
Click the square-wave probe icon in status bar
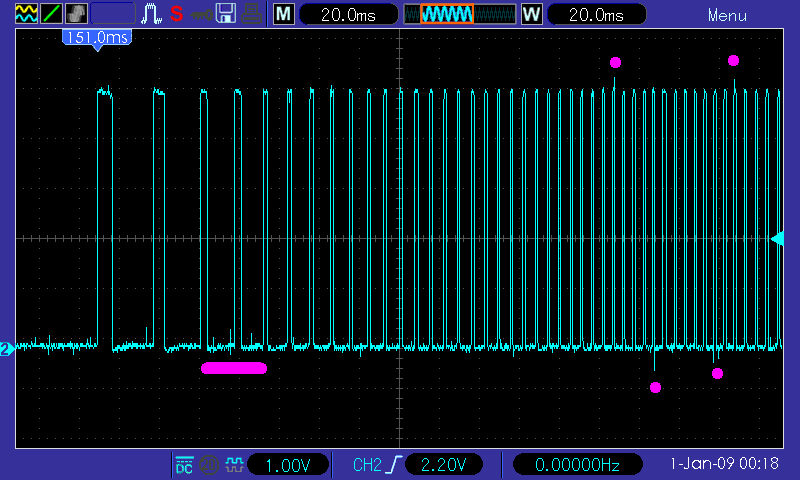pos(234,465)
